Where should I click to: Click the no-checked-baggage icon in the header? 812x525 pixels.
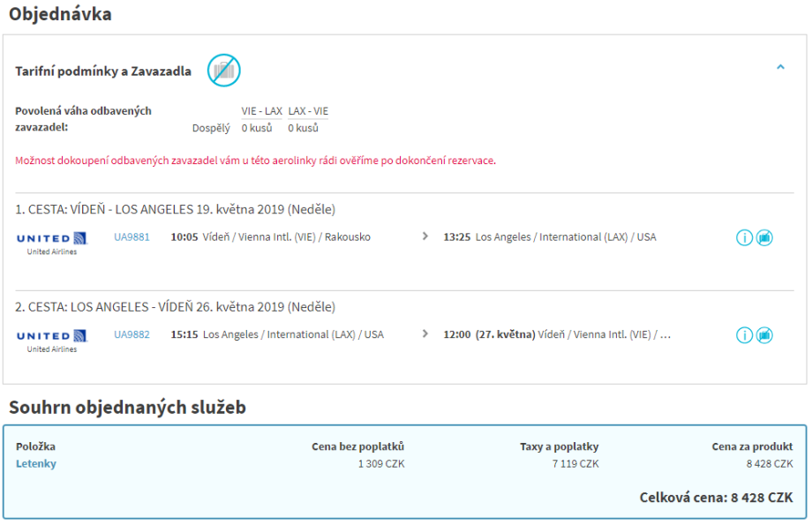click(223, 71)
